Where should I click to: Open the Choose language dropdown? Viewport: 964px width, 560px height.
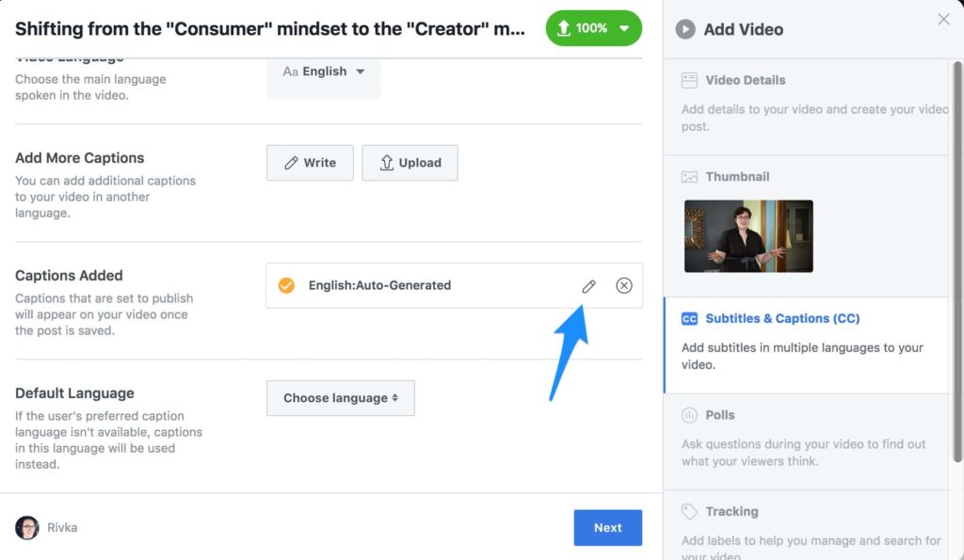coord(340,398)
